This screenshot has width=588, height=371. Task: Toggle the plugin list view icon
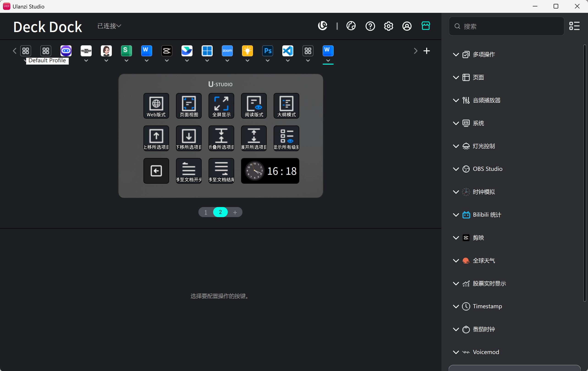[x=574, y=26]
